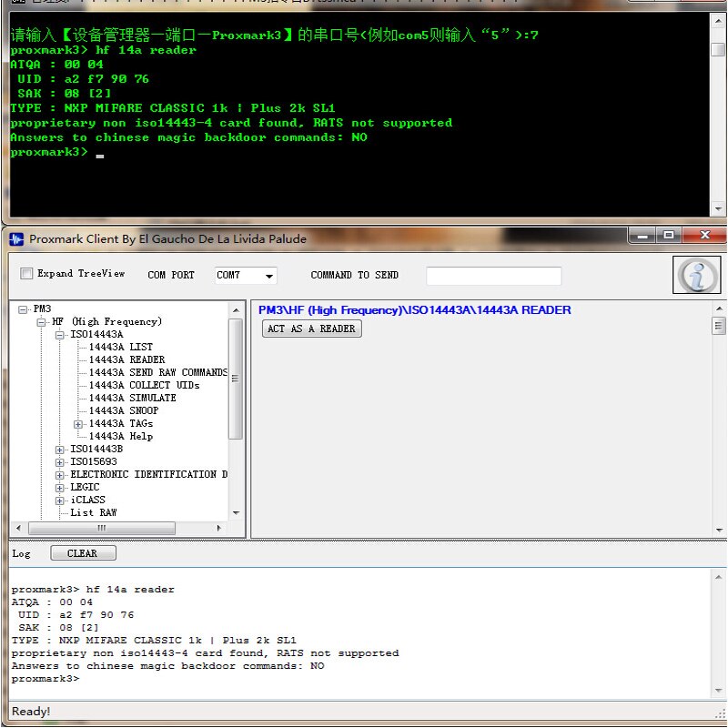Select the ISO15693 tree label
728x728 pixels.
point(94,461)
